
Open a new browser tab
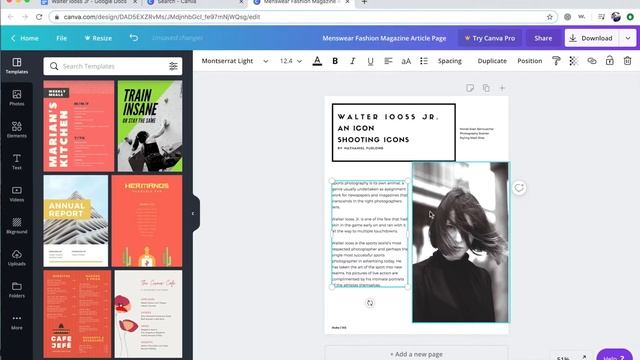[364, 2]
